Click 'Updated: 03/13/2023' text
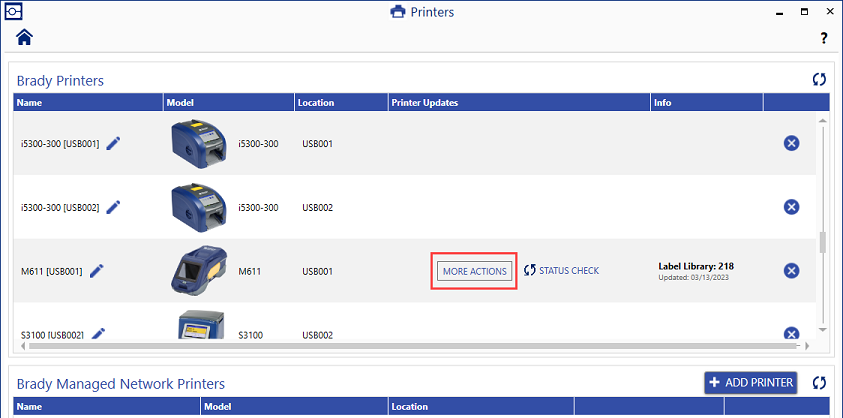Screen dimensions: 843x418 click(696, 278)
